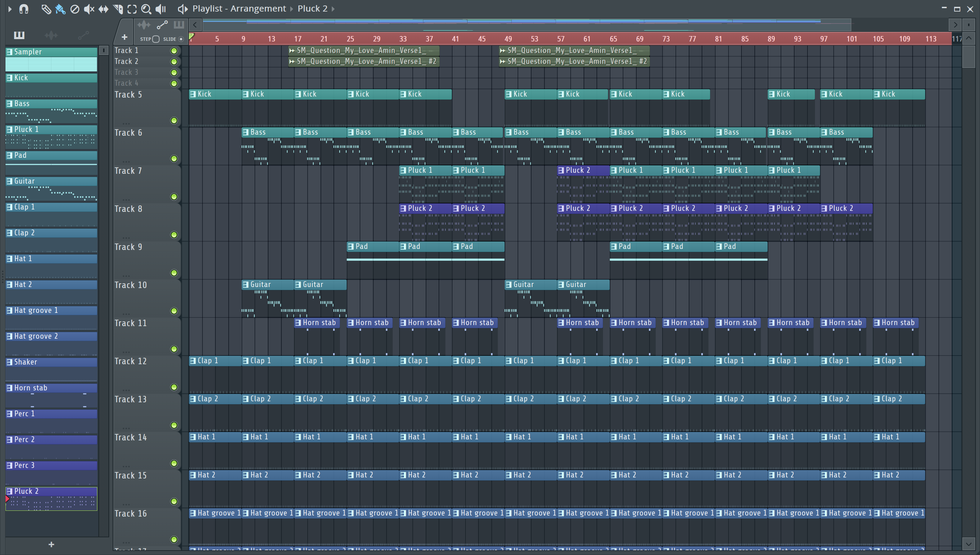Click bar 49 on the timeline ruler
The height and width of the screenshot is (555, 980).
508,39
